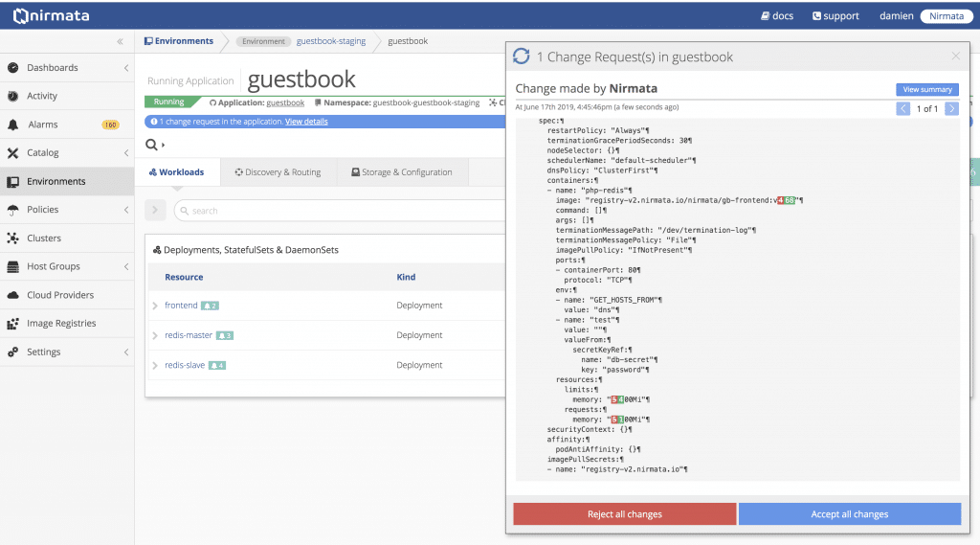Go to previous change request arrow
The height and width of the screenshot is (545, 980).
click(903, 109)
